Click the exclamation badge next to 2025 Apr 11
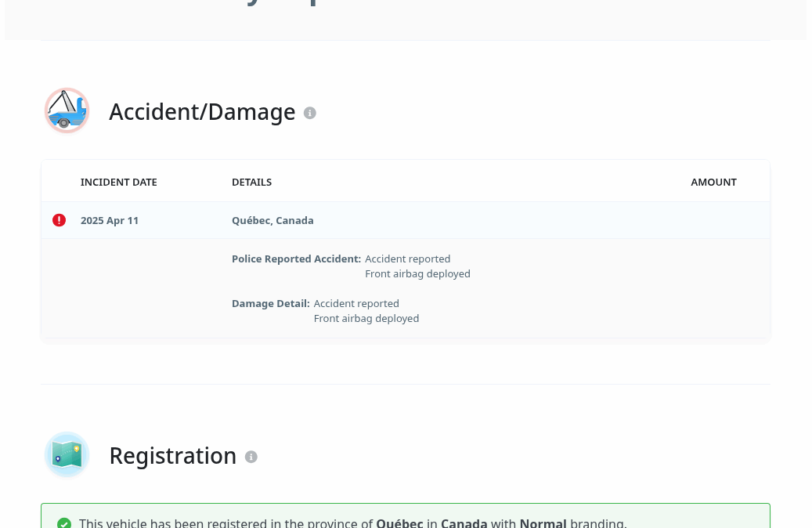 point(59,220)
